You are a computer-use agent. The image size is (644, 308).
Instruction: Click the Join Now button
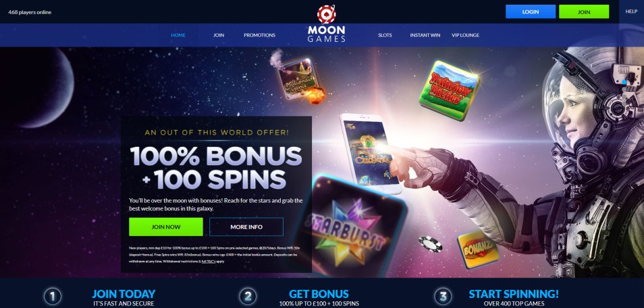coord(166,227)
